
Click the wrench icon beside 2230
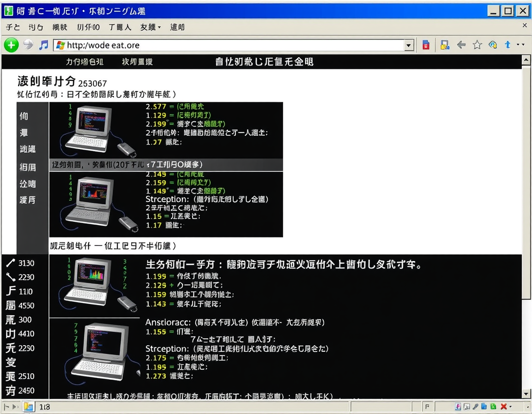(11, 277)
